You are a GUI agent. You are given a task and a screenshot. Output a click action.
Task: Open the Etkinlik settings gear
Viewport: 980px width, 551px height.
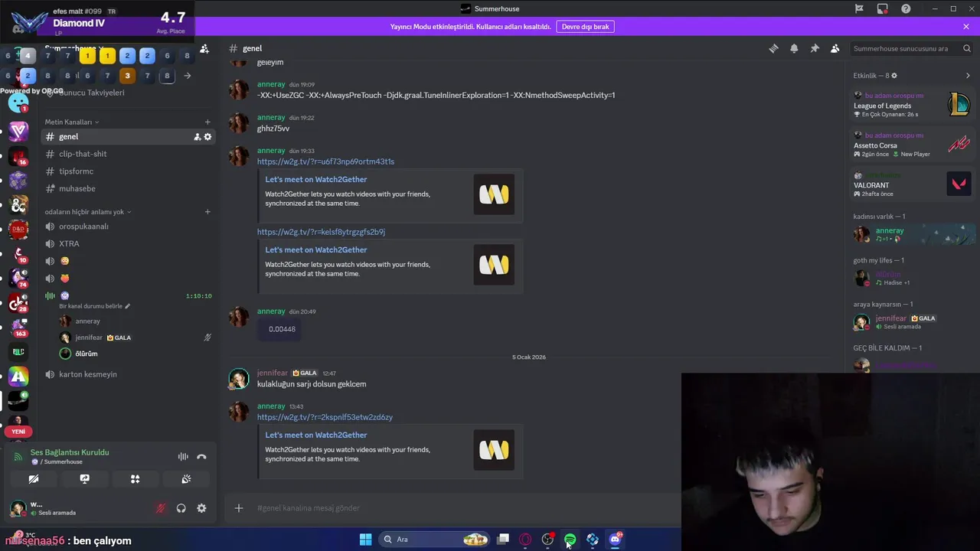[x=893, y=76]
